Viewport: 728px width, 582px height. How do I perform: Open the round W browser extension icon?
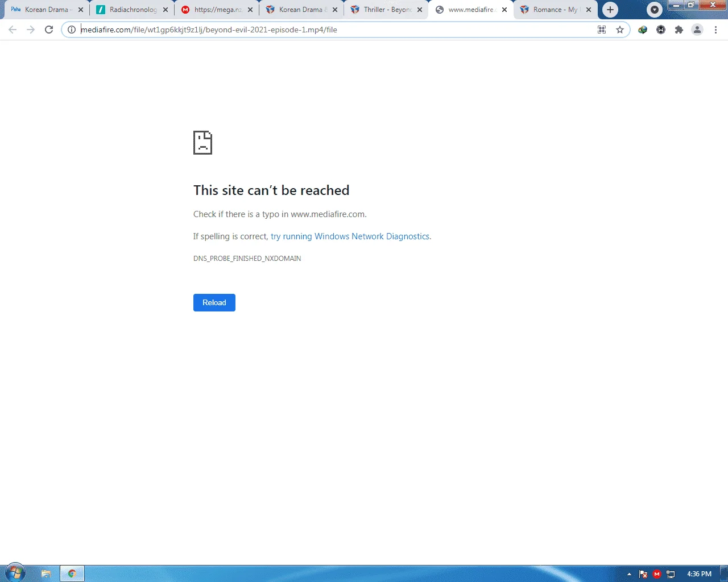pyautogui.click(x=661, y=30)
